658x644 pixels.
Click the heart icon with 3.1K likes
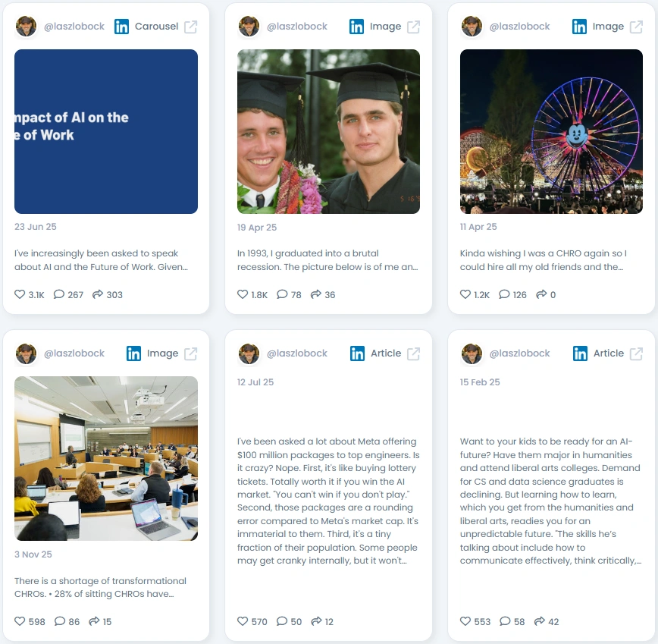point(20,294)
